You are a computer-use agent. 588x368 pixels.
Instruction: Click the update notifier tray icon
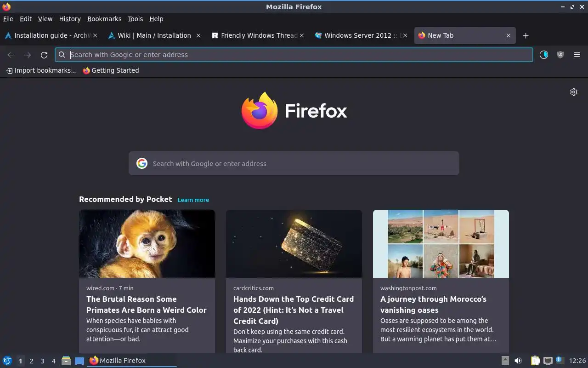[x=559, y=360]
